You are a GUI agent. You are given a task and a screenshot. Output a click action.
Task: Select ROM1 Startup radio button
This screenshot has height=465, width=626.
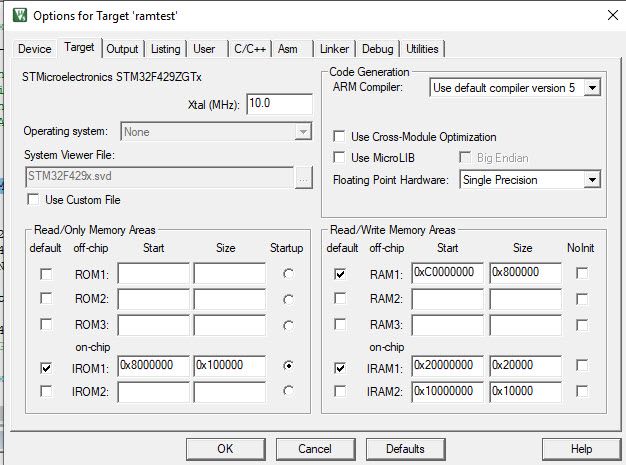pyautogui.click(x=288, y=274)
